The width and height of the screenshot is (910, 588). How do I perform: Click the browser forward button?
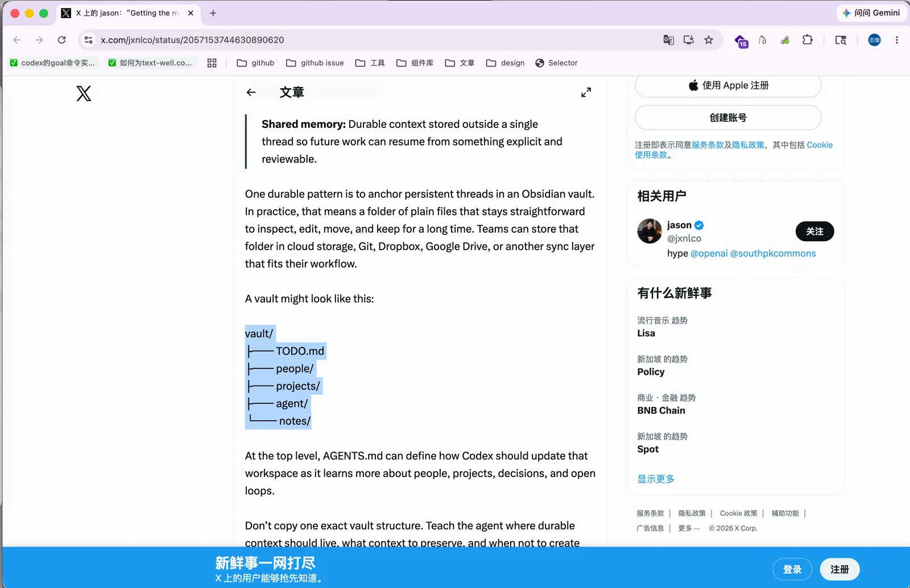39,40
